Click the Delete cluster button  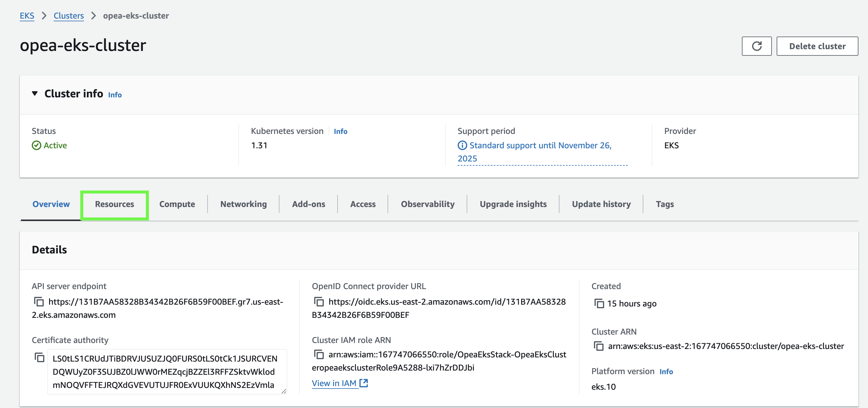[817, 46]
